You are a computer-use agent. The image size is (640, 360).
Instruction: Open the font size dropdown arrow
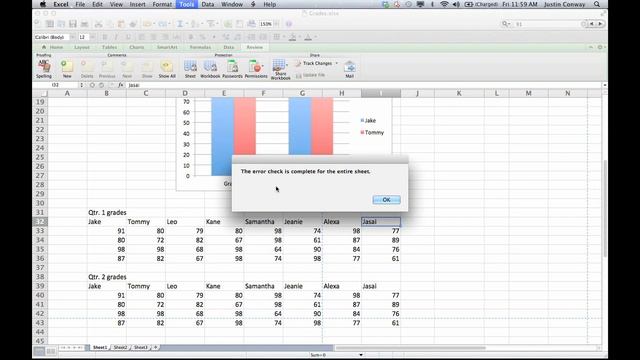[x=92, y=37]
